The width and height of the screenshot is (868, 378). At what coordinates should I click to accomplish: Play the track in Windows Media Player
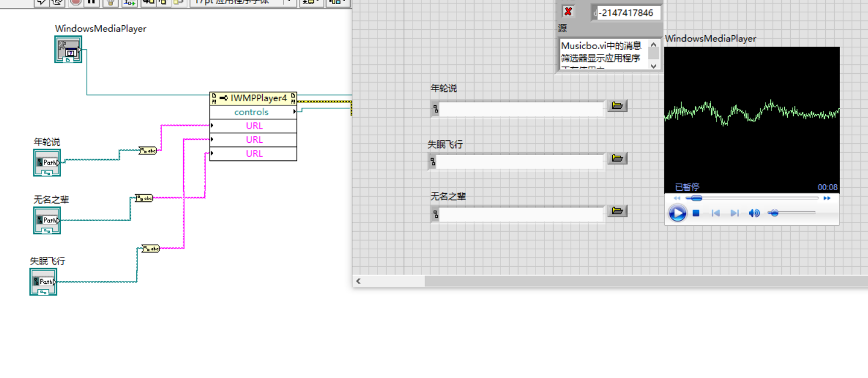677,213
